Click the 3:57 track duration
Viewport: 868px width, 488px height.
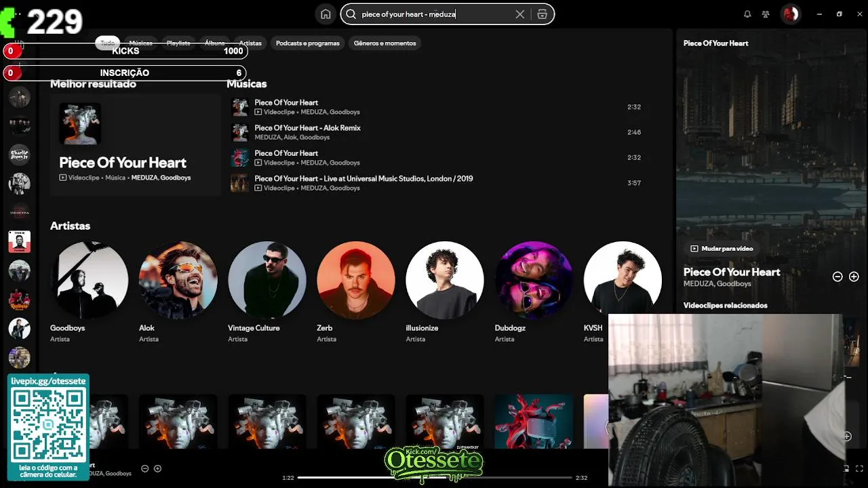[x=634, y=183]
